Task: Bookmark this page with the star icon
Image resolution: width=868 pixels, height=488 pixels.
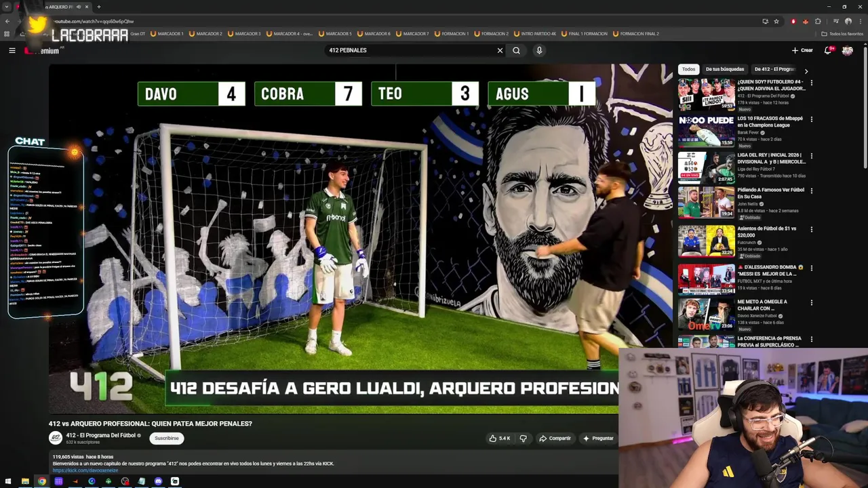Action: 776,21
